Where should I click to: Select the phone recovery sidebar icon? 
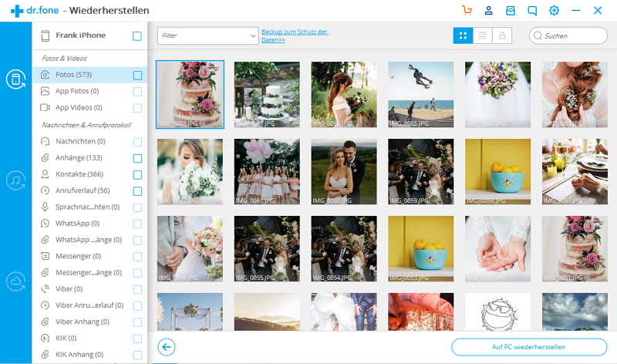coord(15,79)
